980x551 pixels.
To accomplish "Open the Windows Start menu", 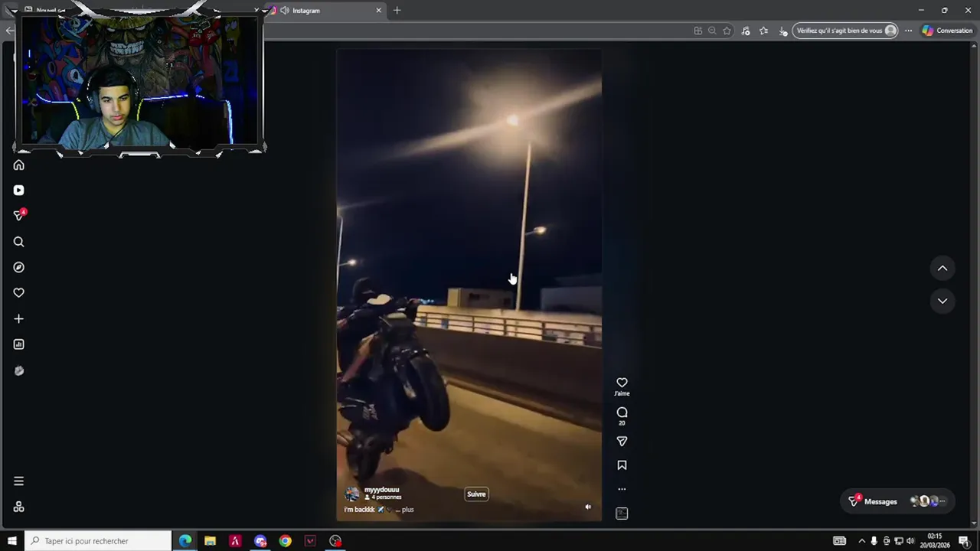I will pyautogui.click(x=11, y=541).
